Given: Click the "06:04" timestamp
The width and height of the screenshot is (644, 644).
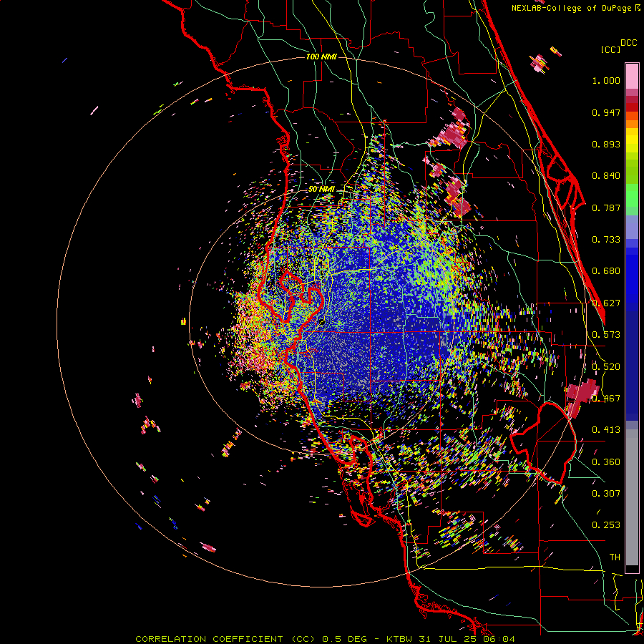Looking at the screenshot, I should tap(498, 639).
